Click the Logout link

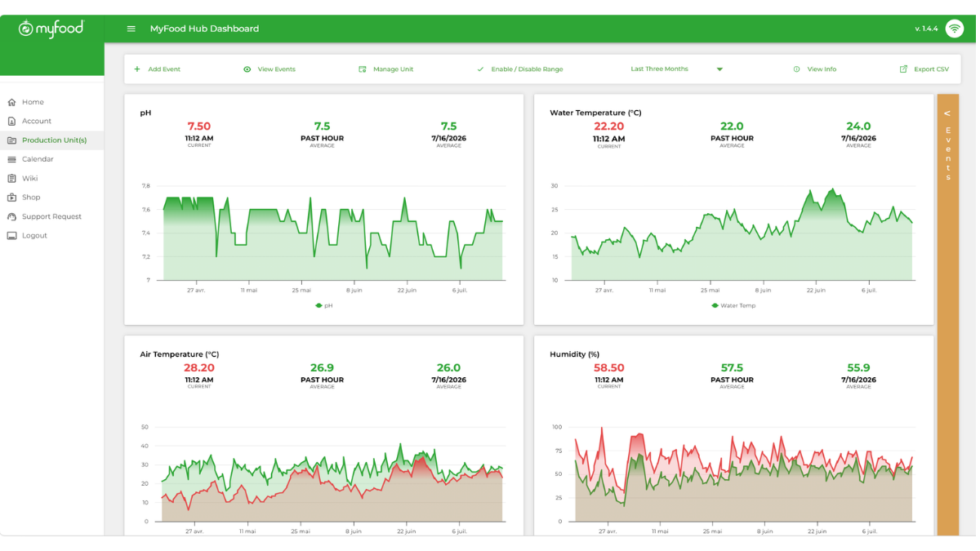(x=34, y=235)
